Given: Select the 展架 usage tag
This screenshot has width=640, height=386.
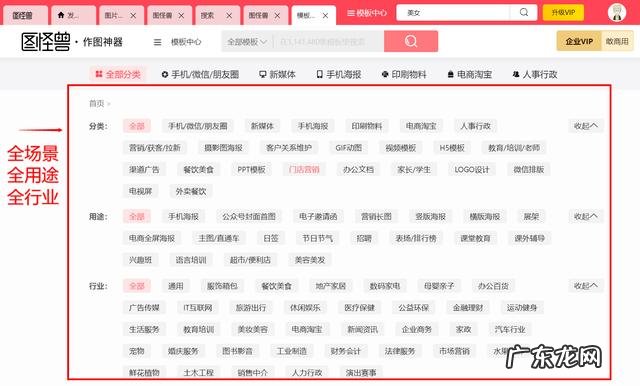Looking at the screenshot, I should point(531,216).
